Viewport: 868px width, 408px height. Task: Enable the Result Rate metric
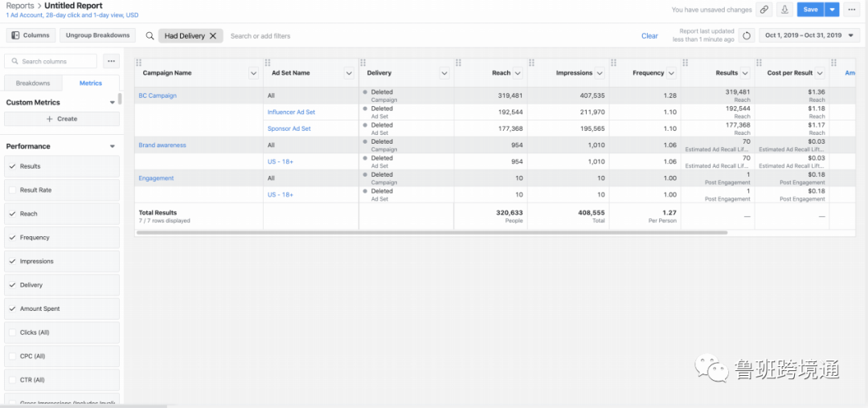[12, 190]
